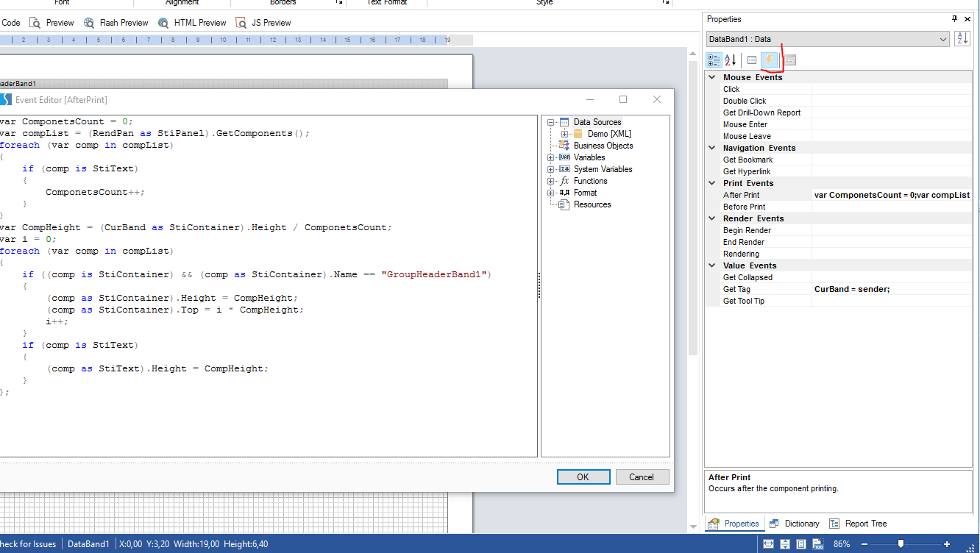Image resolution: width=980 pixels, height=553 pixels.
Task: Click the System Variables sigma icon
Action: click(x=564, y=169)
